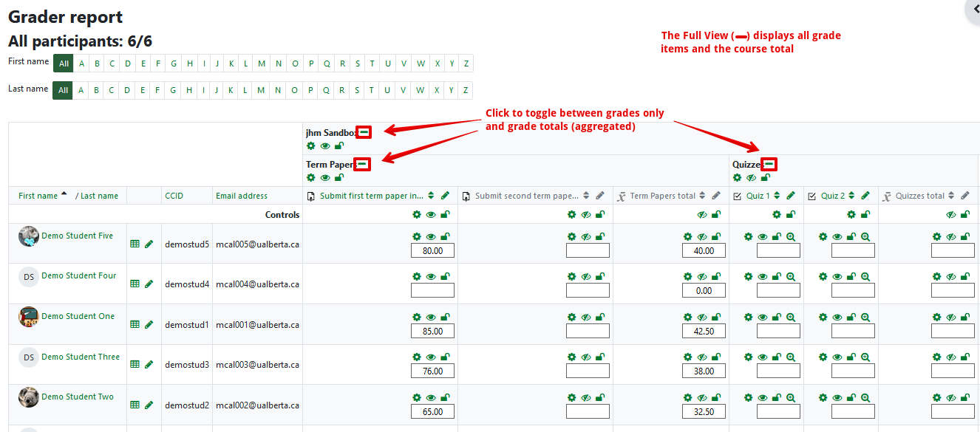The width and height of the screenshot is (980, 432).
Task: Collapse Term Papers category view
Action: pos(362,164)
